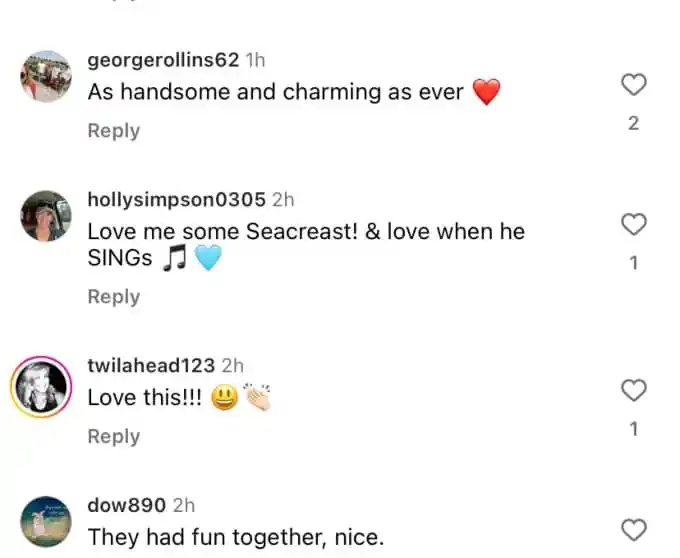The height and width of the screenshot is (558, 680).
Task: Like hollysimpson0305's comment with the heart
Action: [x=634, y=224]
